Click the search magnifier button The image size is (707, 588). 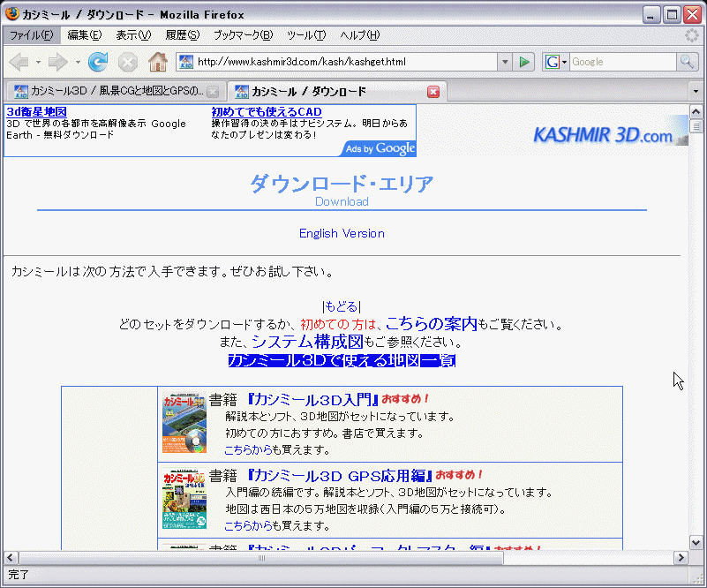point(687,62)
